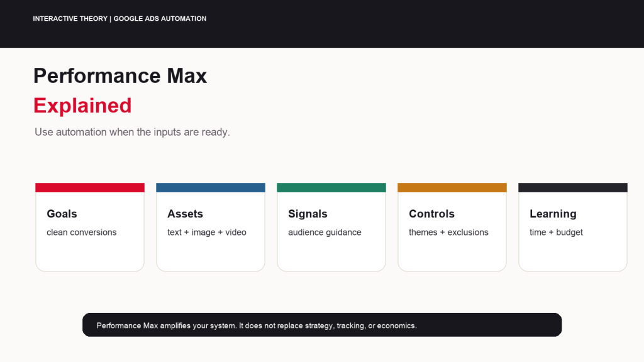Click 'themes + exclusions' text
The width and height of the screenshot is (644, 362).
pos(448,233)
